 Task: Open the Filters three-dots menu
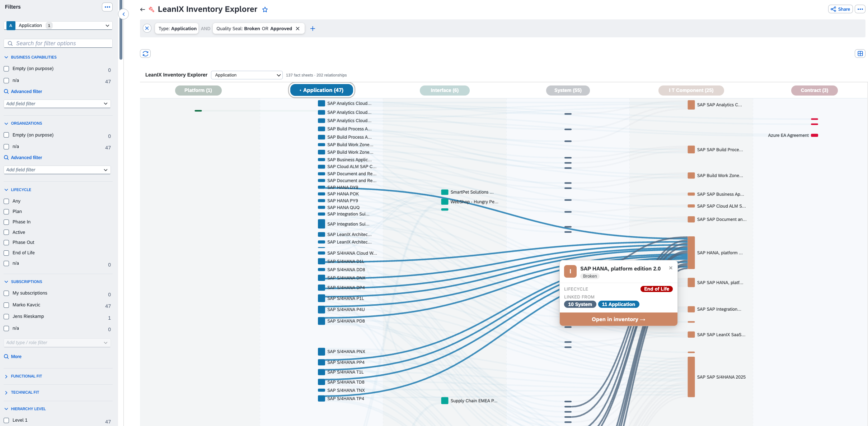coord(107,7)
